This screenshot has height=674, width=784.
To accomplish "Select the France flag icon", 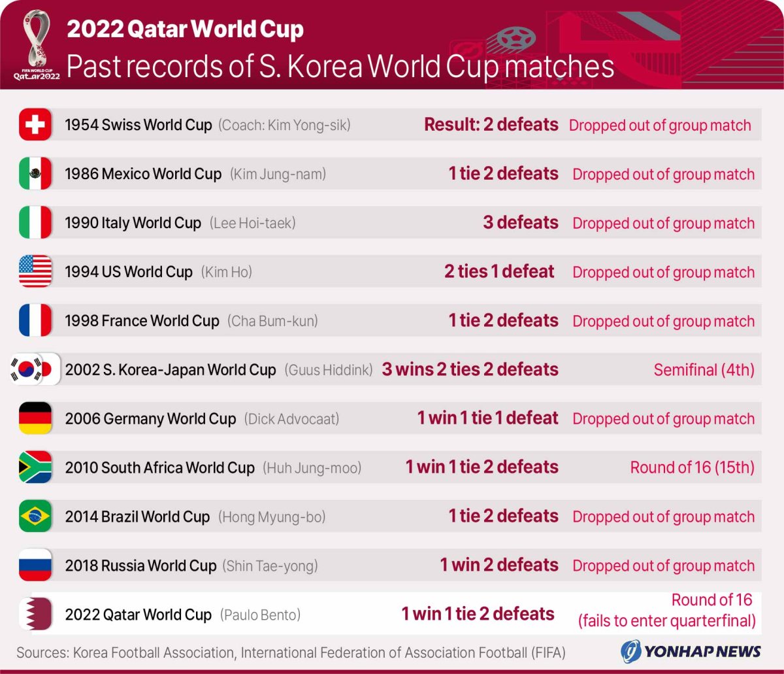I will [35, 320].
